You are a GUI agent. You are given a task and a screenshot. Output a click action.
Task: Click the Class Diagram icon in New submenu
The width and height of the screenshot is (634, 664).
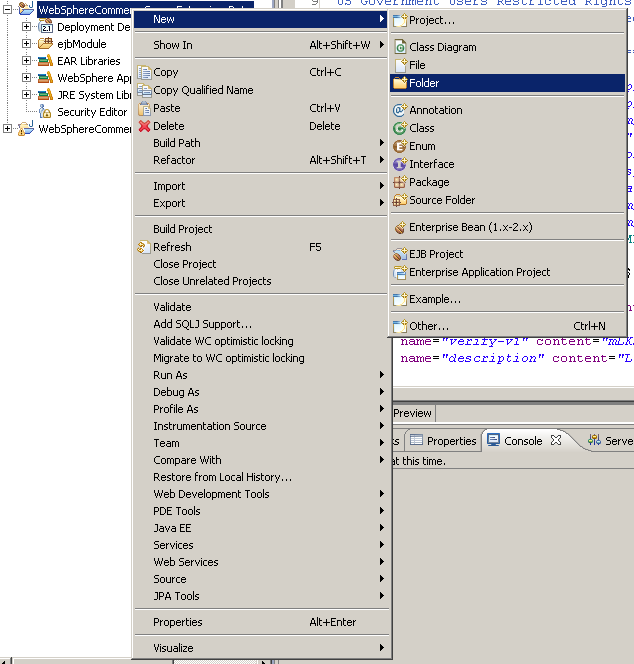pyautogui.click(x=400, y=47)
